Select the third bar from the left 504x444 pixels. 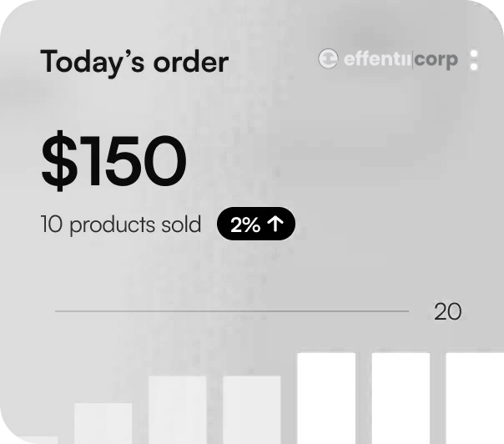click(177, 410)
